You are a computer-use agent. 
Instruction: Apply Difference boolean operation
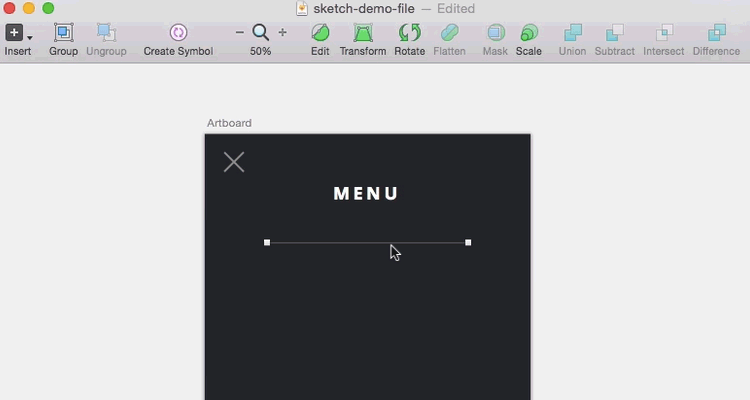[x=716, y=34]
